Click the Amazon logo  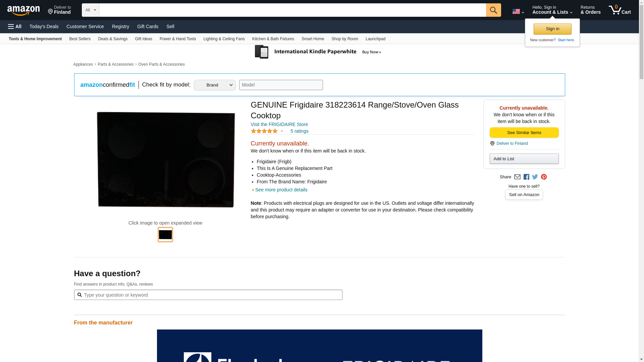[23, 10]
